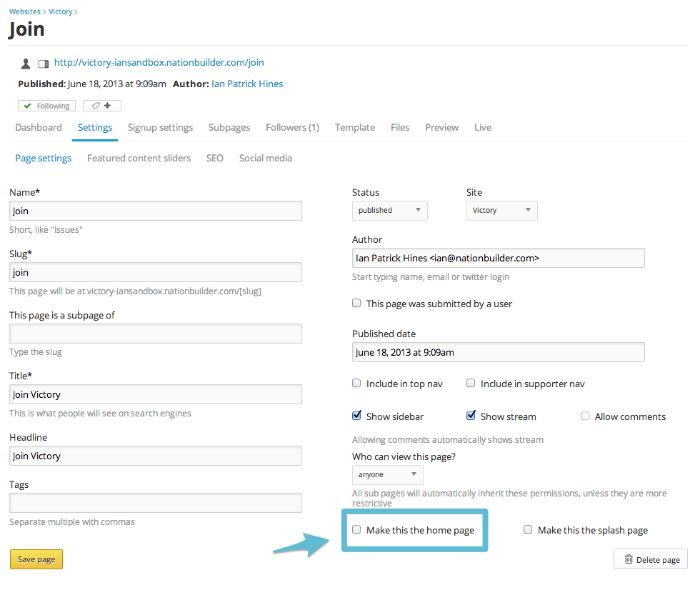Click the person icon beside the page URL
This screenshot has width=700, height=590.
pyautogui.click(x=26, y=64)
